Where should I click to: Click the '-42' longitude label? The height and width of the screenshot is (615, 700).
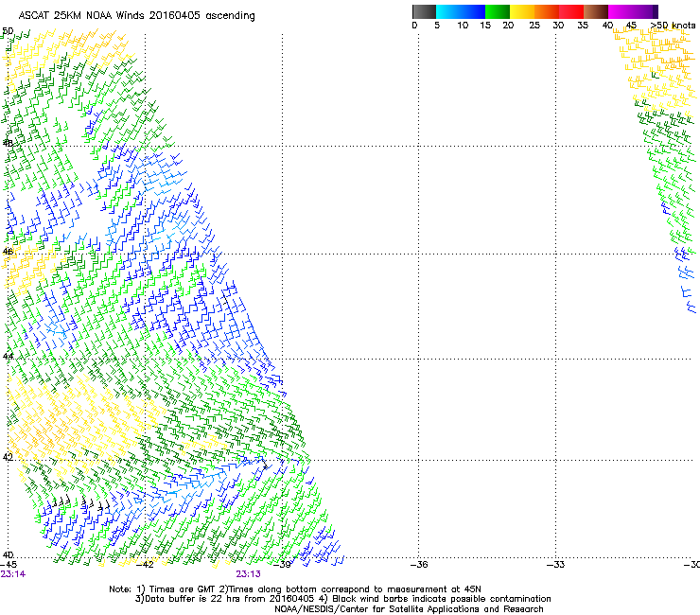pyautogui.click(x=145, y=565)
